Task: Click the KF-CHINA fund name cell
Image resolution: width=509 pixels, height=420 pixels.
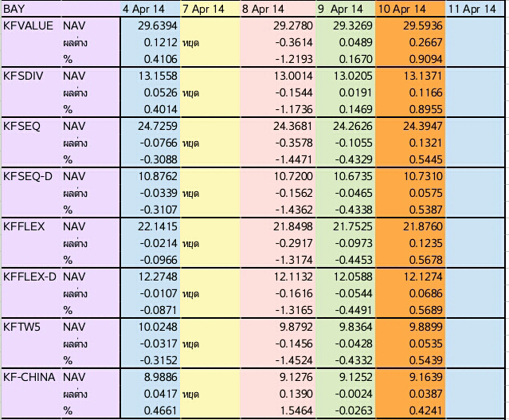Action: pos(29,377)
